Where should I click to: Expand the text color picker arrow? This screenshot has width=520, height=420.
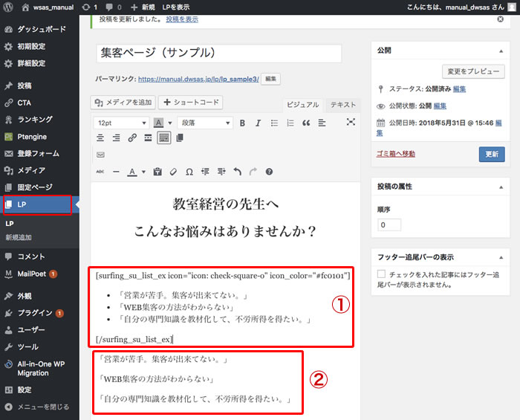click(143, 172)
